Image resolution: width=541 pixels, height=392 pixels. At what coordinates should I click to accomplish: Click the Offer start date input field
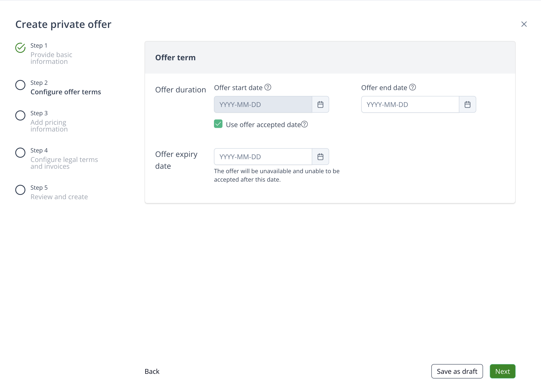click(x=263, y=104)
